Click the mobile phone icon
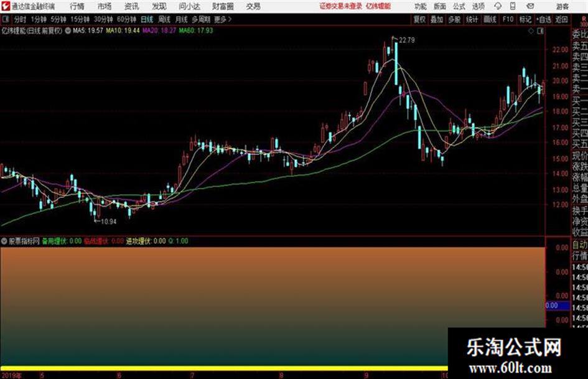The image size is (588, 379). coord(513,6)
